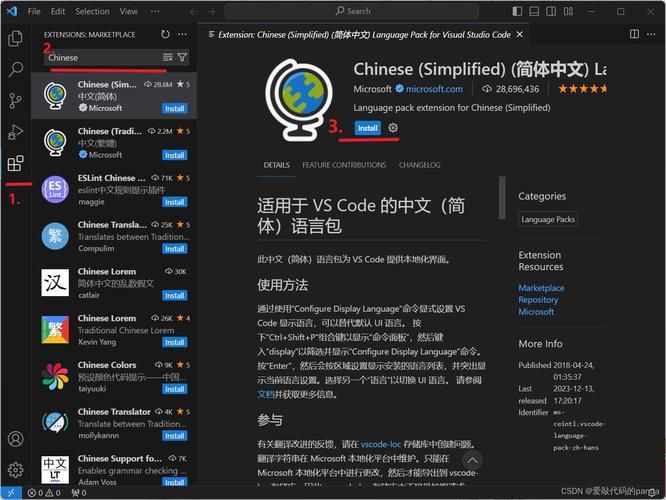The height and width of the screenshot is (500, 666).
Task: Switch to the CHANGELOG tab
Action: (x=420, y=165)
